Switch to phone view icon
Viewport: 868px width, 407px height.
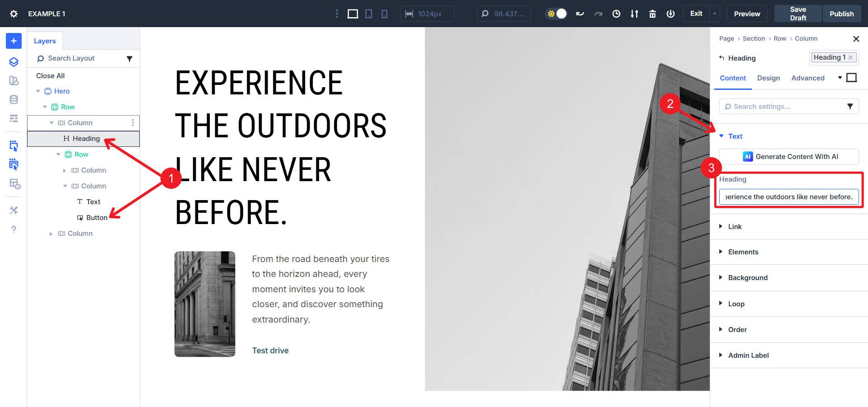point(384,14)
